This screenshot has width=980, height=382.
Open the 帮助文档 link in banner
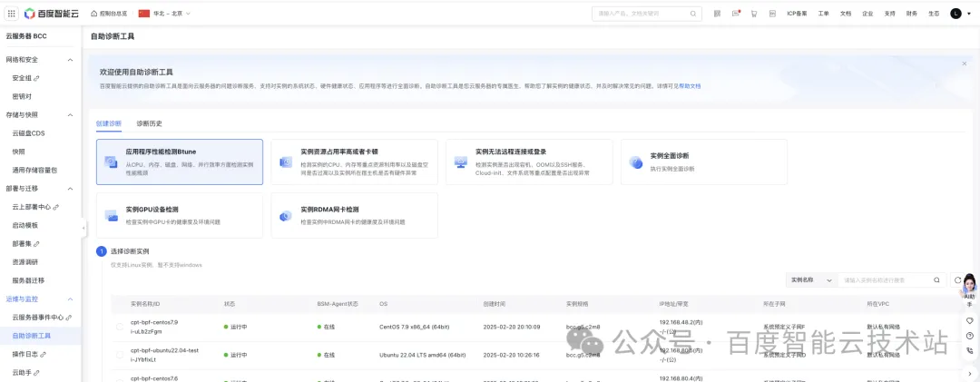pos(690,86)
